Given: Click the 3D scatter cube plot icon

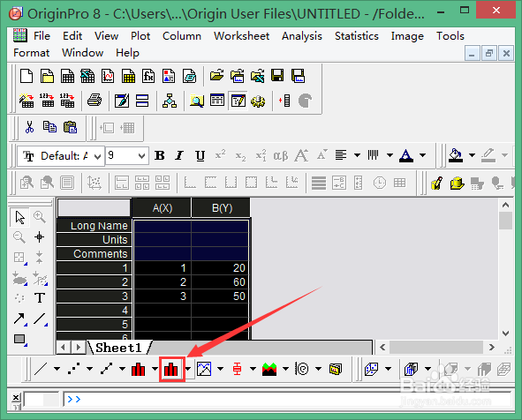Looking at the screenshot, I should 372,369.
